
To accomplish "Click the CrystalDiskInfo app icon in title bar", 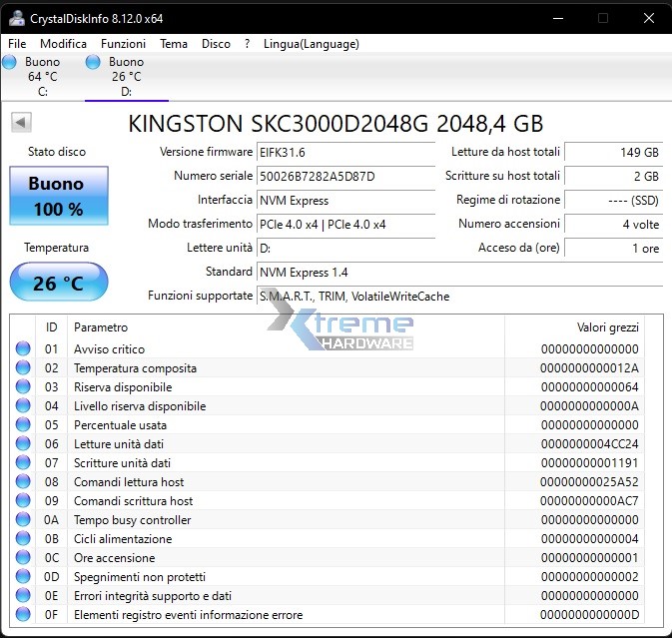I will (16, 18).
